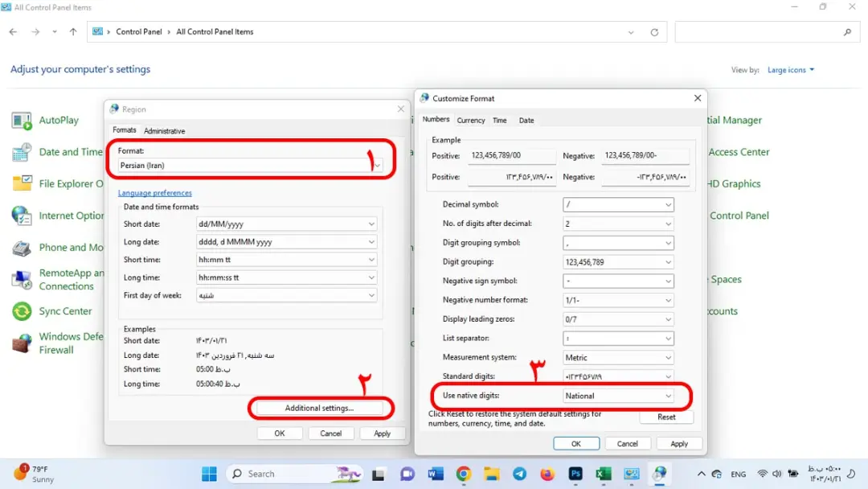Expand the Decimal symbol dropdown
Image resolution: width=868 pixels, height=489 pixels.
tap(618, 204)
